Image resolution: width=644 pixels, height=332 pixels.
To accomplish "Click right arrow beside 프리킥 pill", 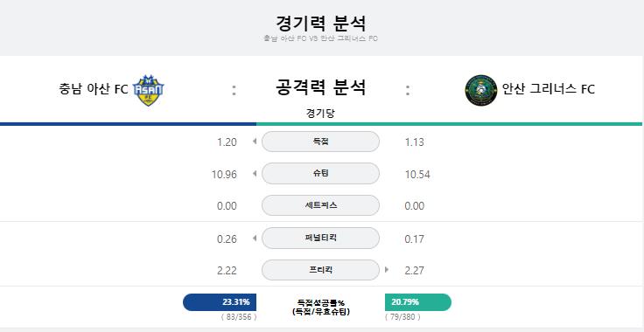I will click(386, 270).
